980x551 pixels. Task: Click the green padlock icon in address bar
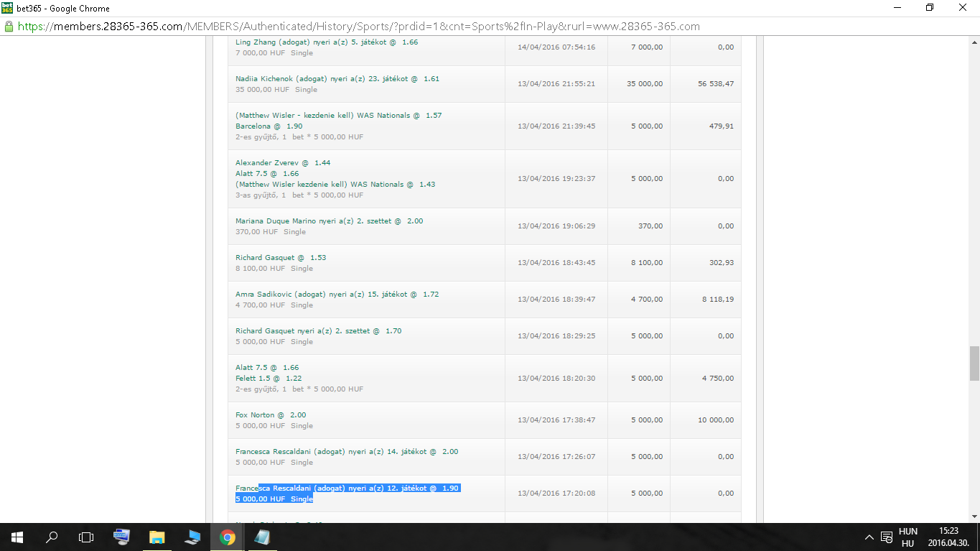[x=9, y=26]
